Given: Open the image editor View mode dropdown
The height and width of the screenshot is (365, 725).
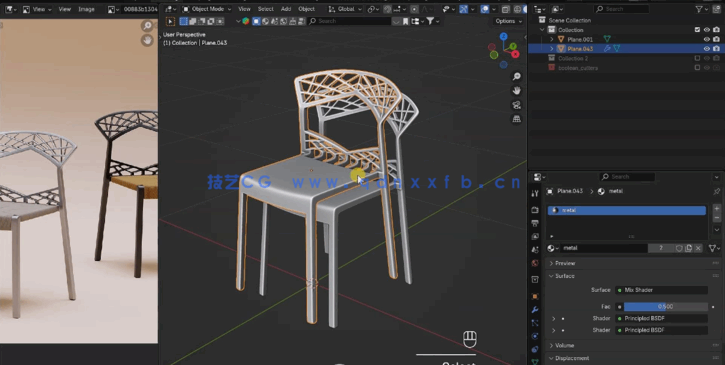Looking at the screenshot, I should [37, 9].
